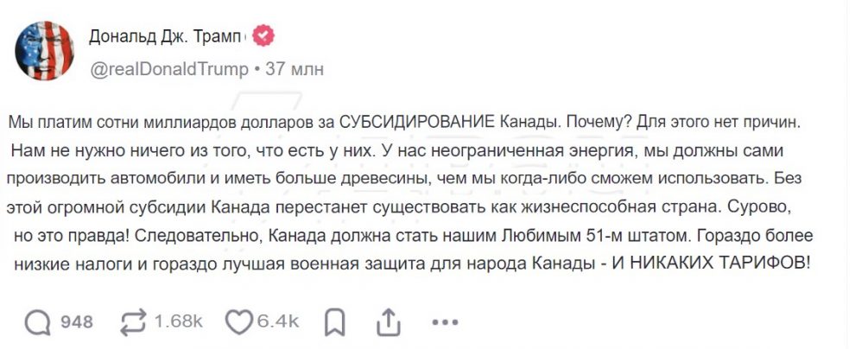This screenshot has width=868, height=349.
Task: Click the reply speech bubble icon
Action: click(38, 322)
